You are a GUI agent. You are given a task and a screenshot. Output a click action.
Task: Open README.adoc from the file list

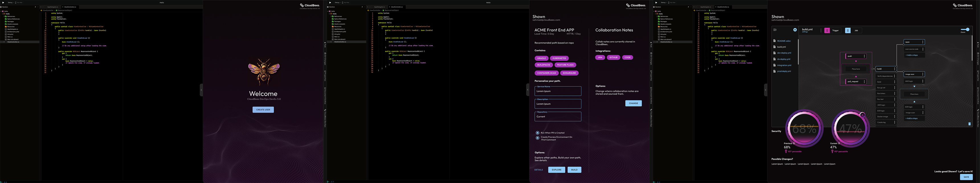[784, 41]
